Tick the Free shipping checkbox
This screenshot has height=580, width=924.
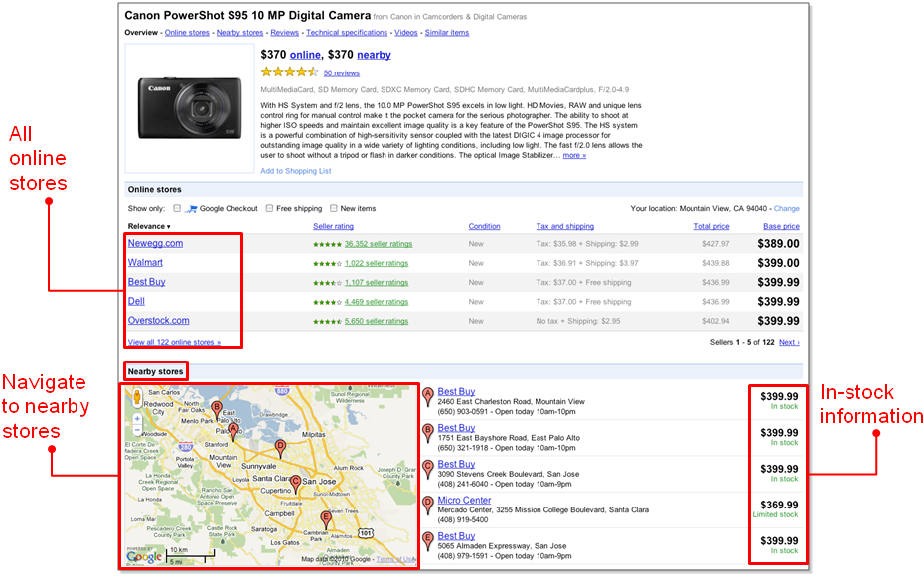269,208
